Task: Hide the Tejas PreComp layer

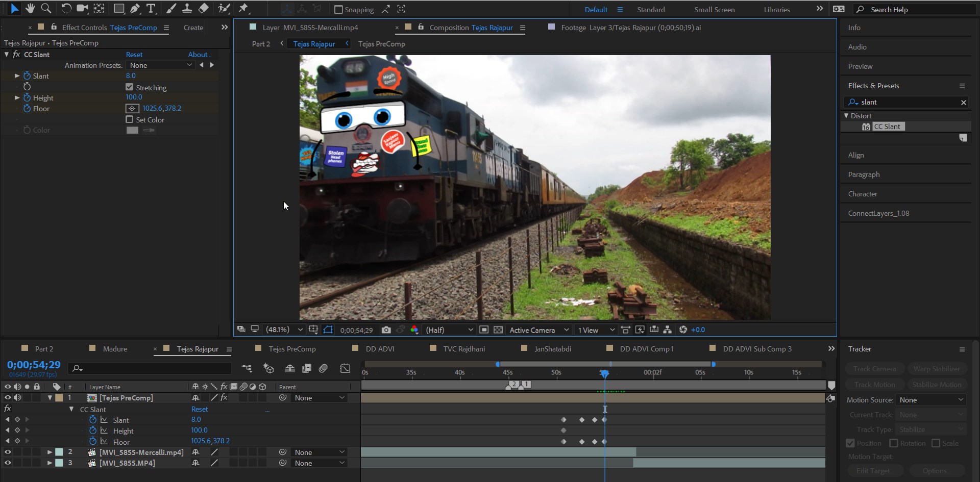Action: point(8,398)
